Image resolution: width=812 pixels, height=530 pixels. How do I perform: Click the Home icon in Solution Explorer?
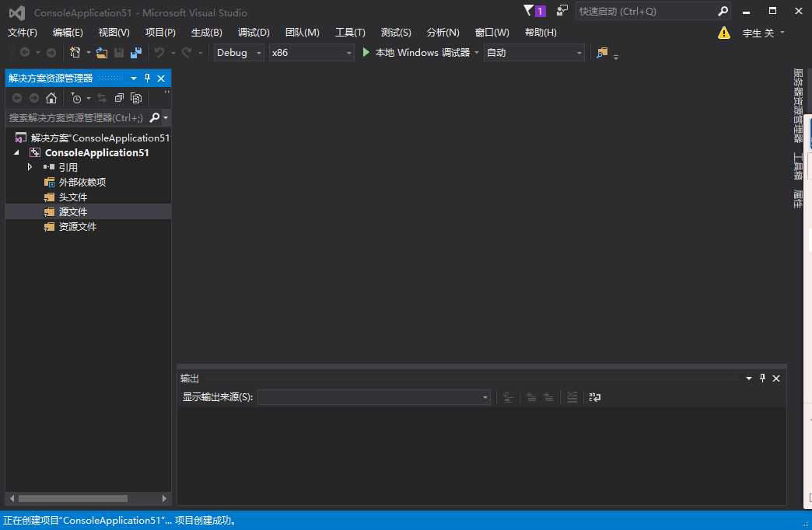pyautogui.click(x=51, y=98)
